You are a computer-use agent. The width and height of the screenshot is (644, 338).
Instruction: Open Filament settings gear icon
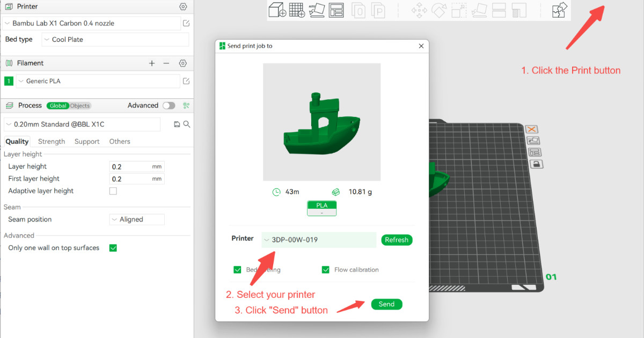(183, 63)
